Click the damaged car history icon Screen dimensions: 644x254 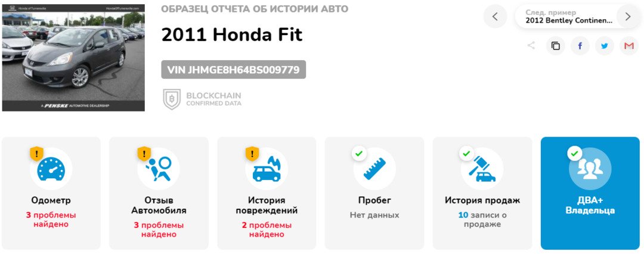pyautogui.click(x=267, y=169)
